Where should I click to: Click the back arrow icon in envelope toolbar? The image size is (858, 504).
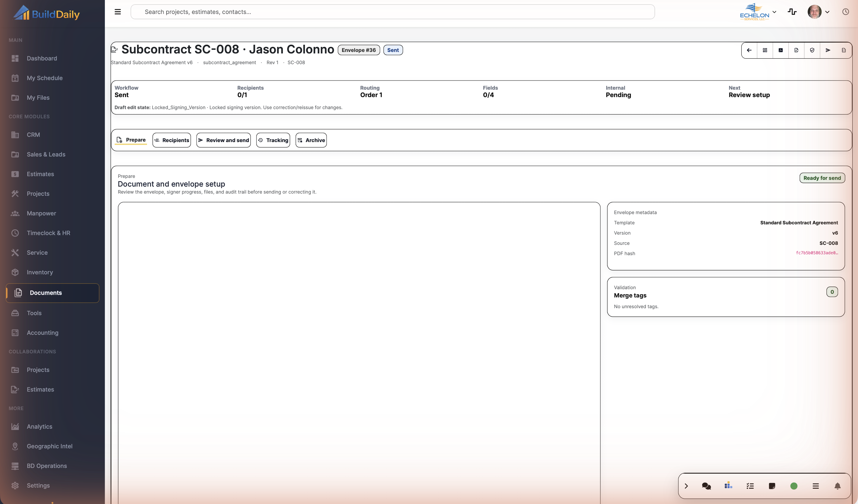click(x=749, y=50)
